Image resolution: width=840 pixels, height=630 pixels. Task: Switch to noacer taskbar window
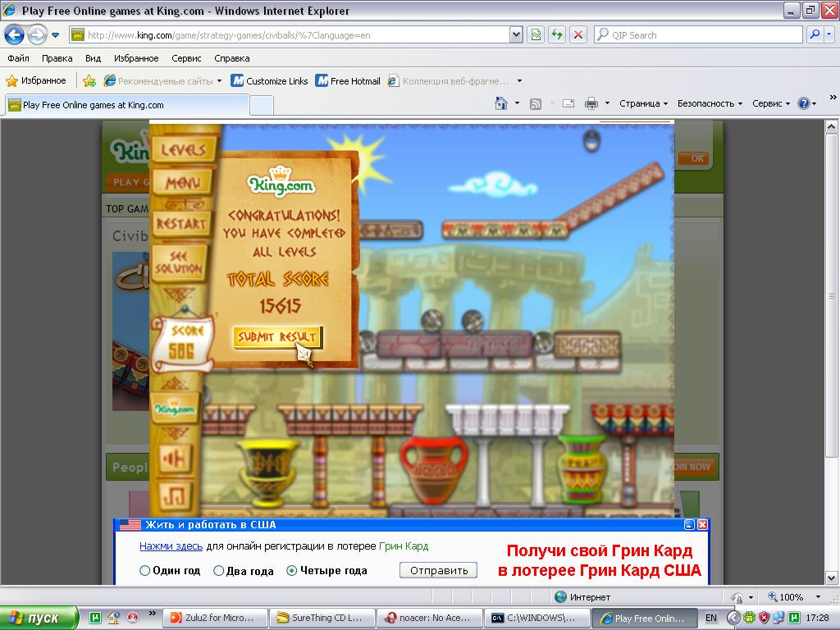click(x=428, y=619)
